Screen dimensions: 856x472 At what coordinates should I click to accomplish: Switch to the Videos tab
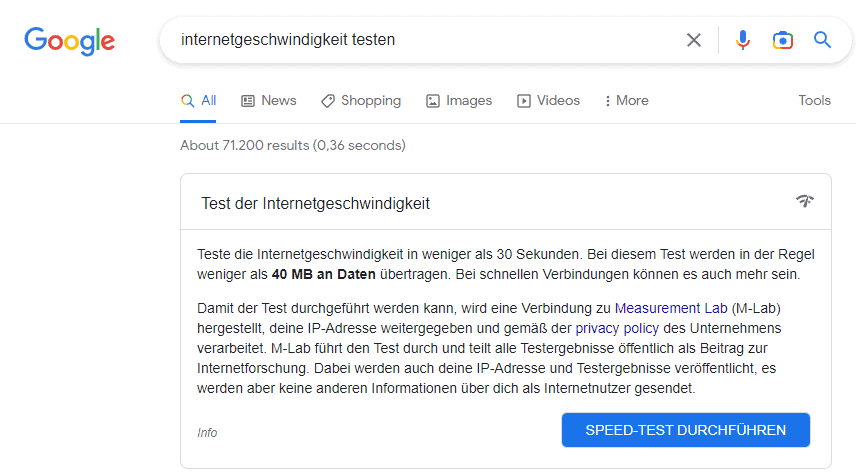(x=548, y=101)
